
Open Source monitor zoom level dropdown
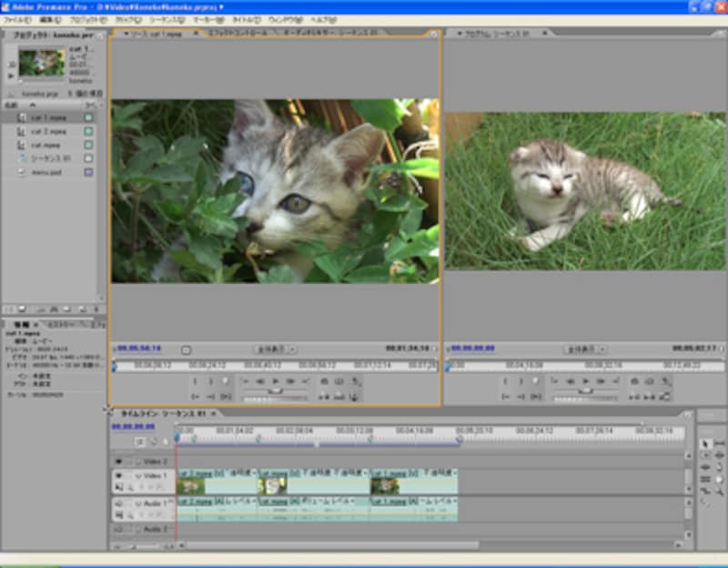pyautogui.click(x=276, y=349)
